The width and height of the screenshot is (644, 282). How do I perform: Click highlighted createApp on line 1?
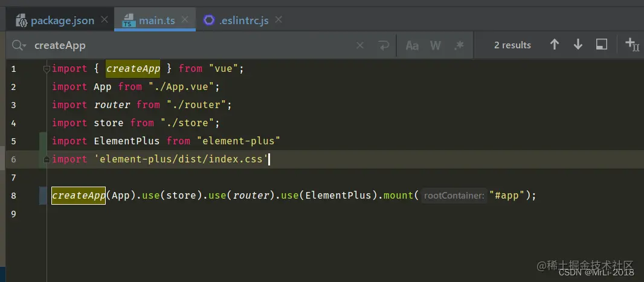click(133, 69)
